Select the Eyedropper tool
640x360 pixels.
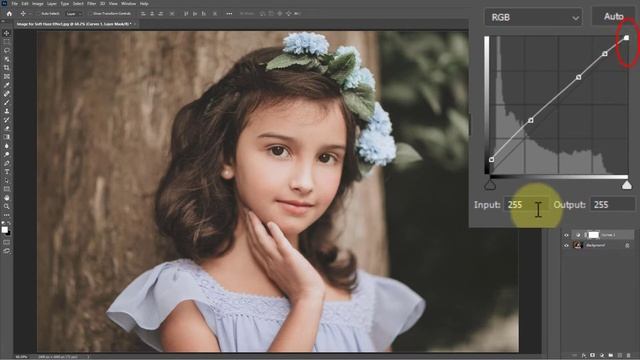7,85
